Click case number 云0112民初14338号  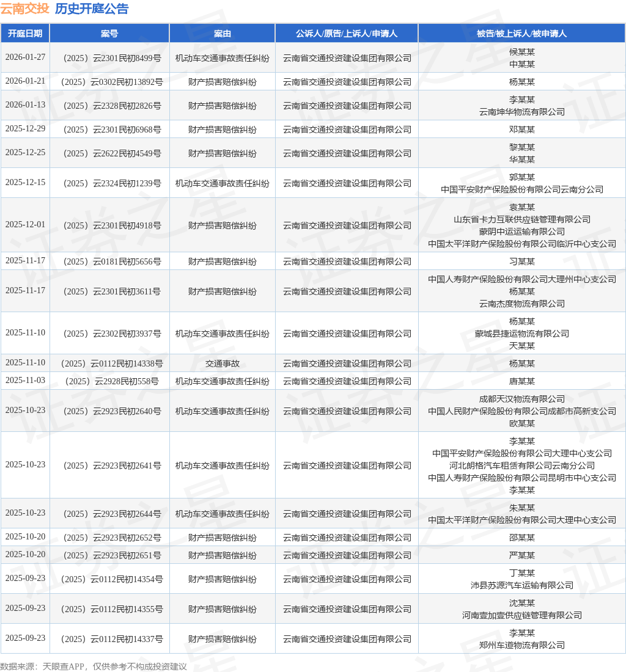pos(112,363)
